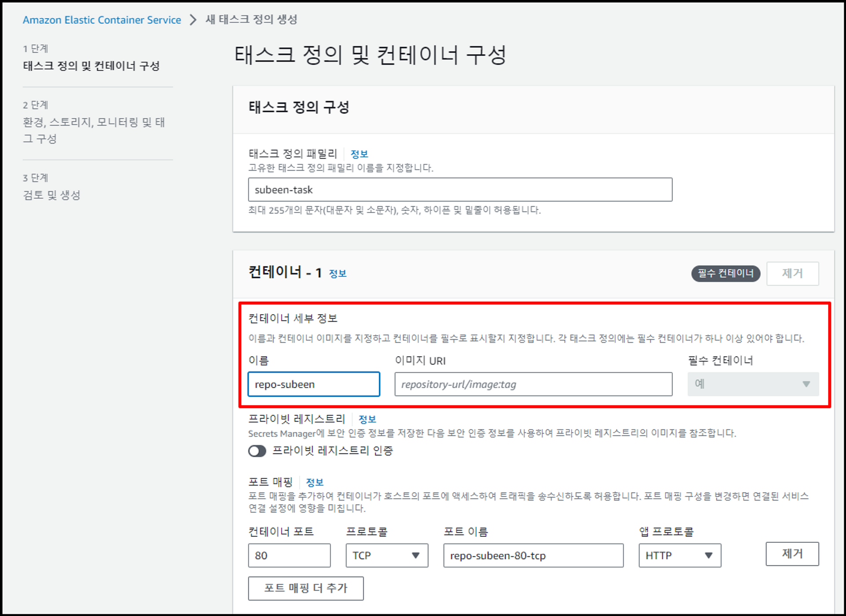Screen dimensions: 846x616
Task: Open the TCP 프로토콜 dropdown
Action: tap(386, 555)
